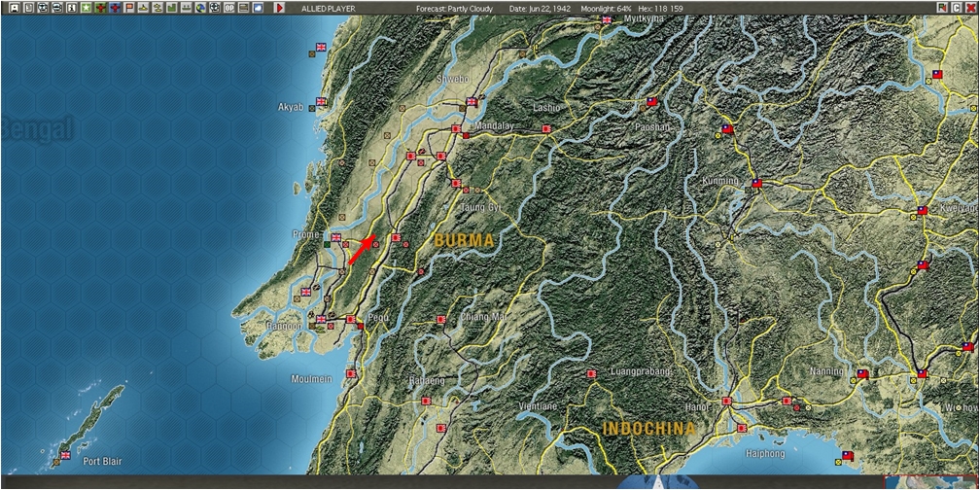This screenshot has width=980, height=490.
Task: Open the red aircraft on green background icon
Action: pos(100,8)
